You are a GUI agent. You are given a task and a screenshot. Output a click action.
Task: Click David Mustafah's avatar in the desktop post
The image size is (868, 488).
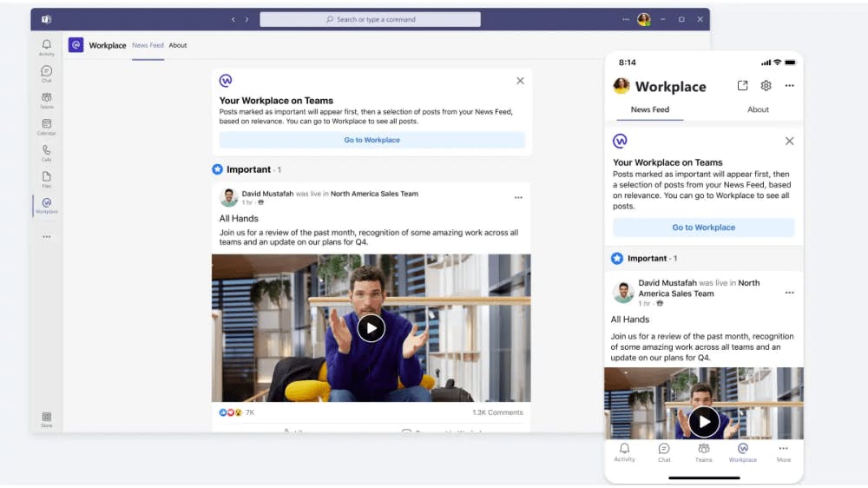point(228,197)
